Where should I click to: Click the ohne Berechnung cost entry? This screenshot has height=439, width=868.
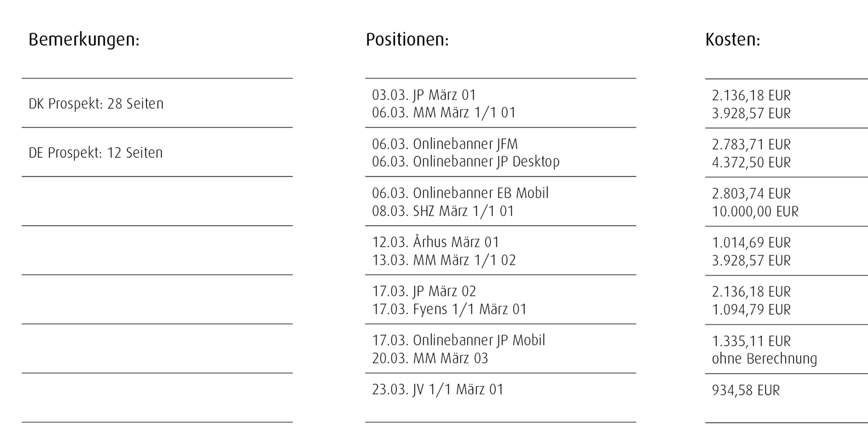764,359
